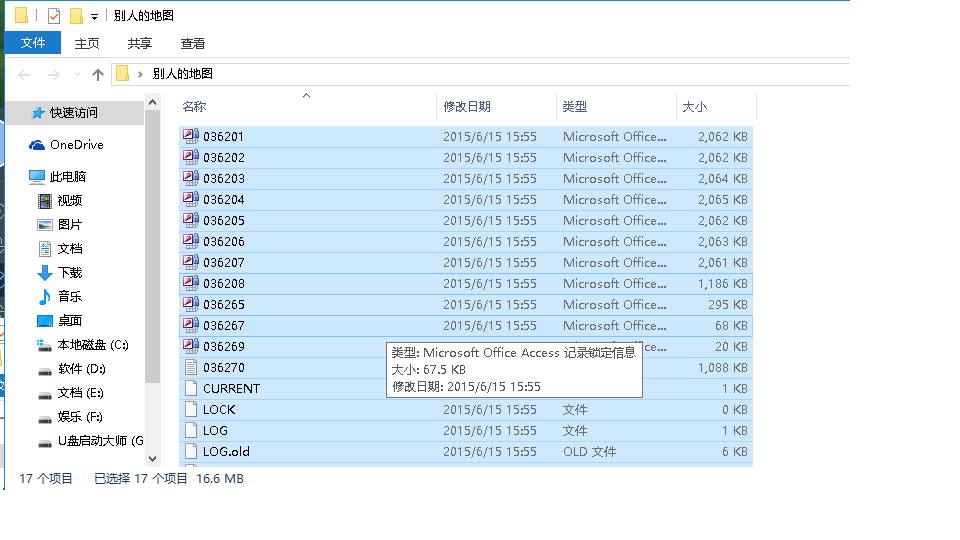
Task: Open 文档 (E:) drive
Action: [x=80, y=392]
